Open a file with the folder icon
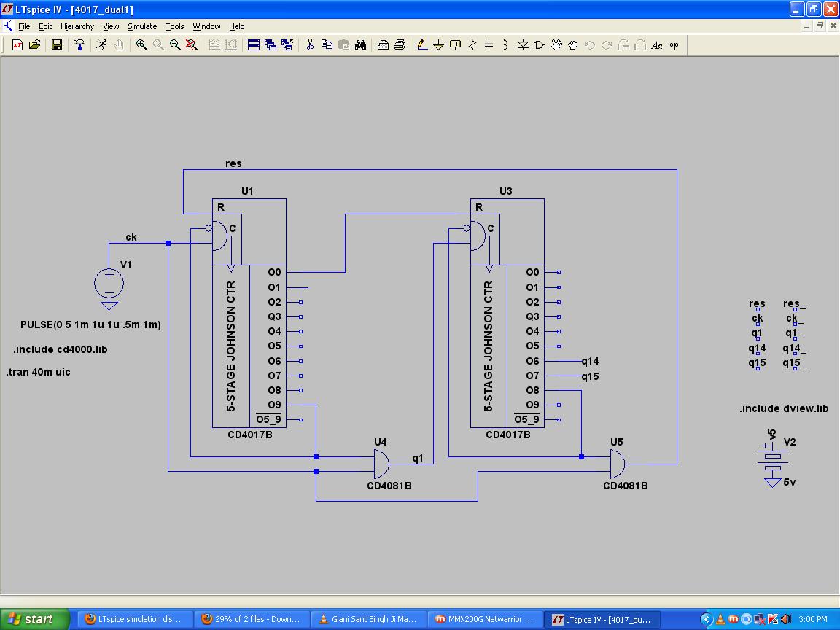 click(x=35, y=45)
